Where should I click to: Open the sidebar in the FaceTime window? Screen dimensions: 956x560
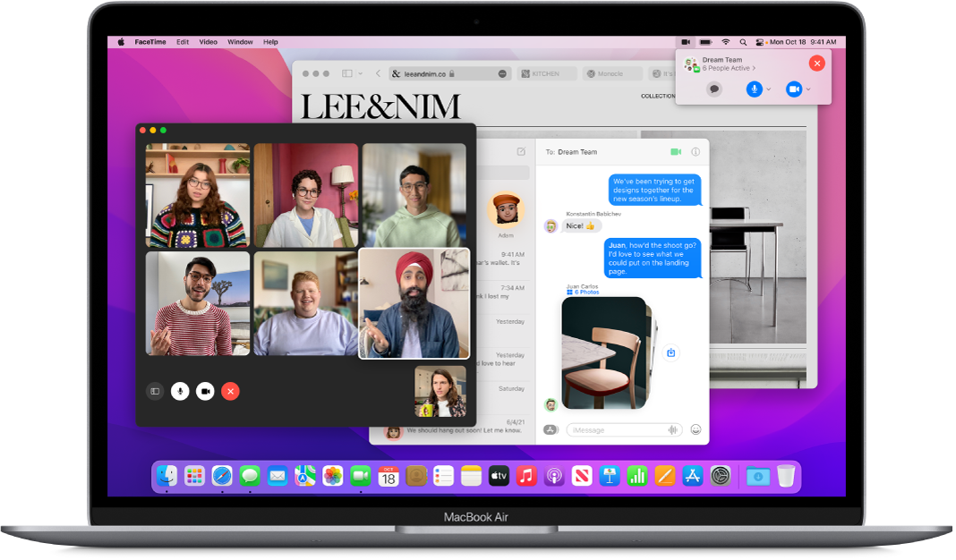coord(155,391)
